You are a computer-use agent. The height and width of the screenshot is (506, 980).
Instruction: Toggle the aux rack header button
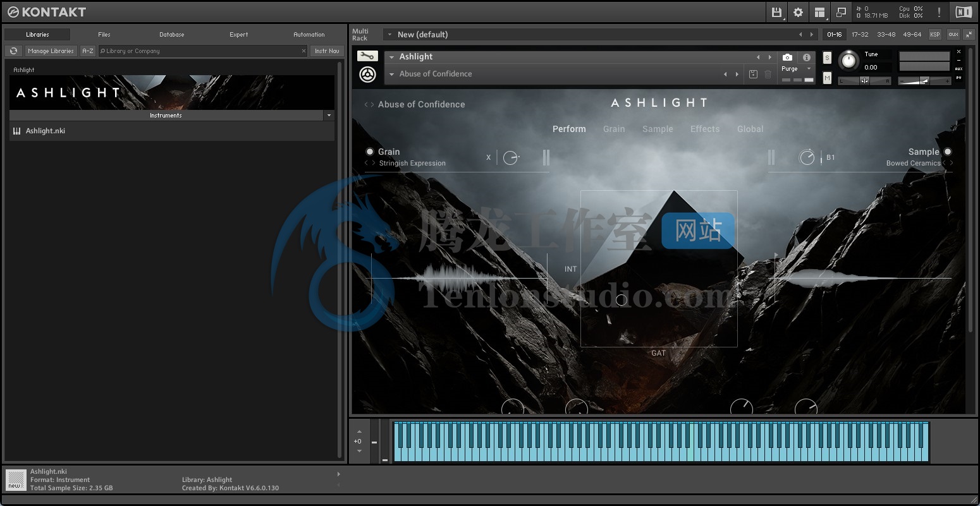[x=953, y=34]
